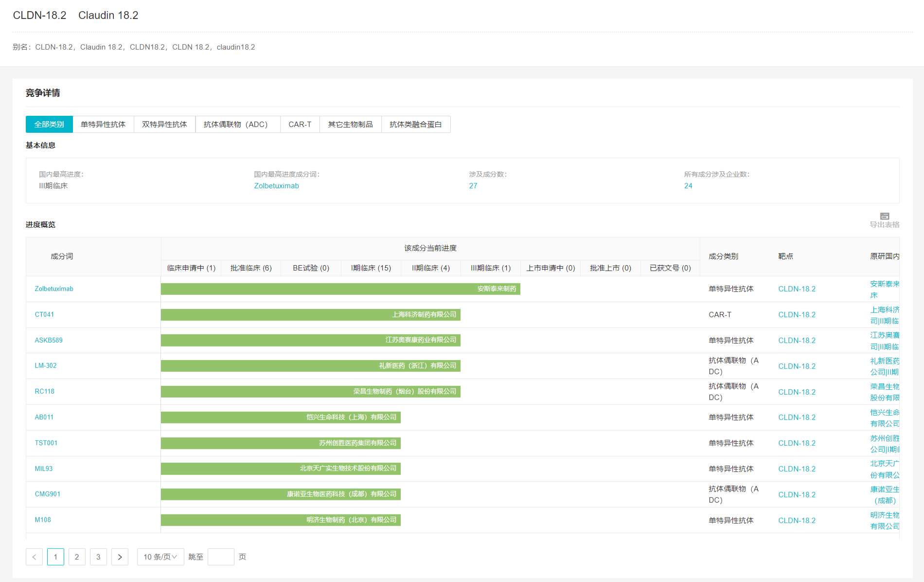Click 北京天广实生物技术 progress bar
Screen dimensions: 924x582
click(281, 468)
